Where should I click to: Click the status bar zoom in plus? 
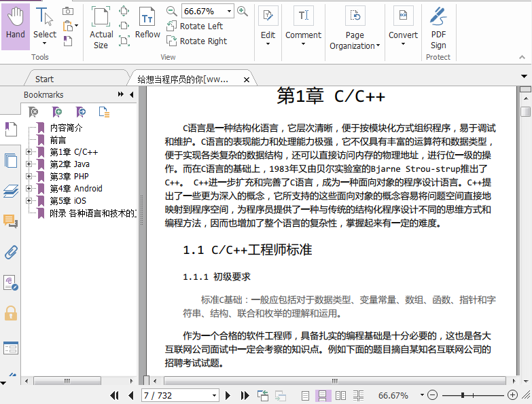513,395
